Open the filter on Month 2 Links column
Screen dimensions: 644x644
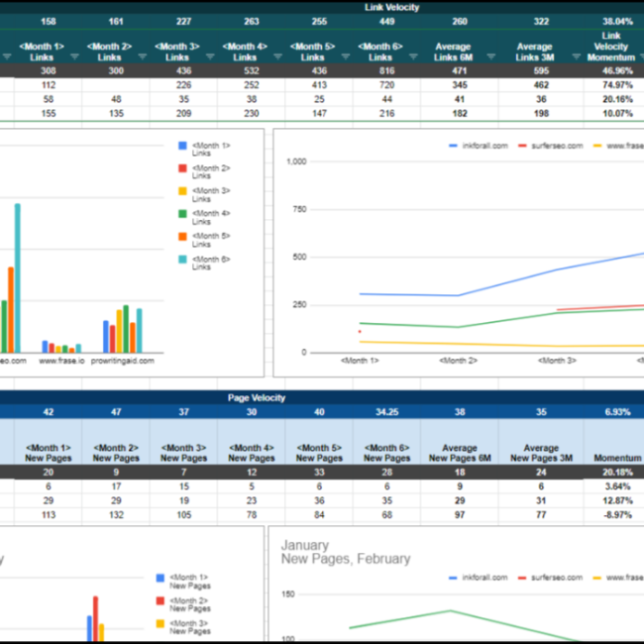pos(142,56)
